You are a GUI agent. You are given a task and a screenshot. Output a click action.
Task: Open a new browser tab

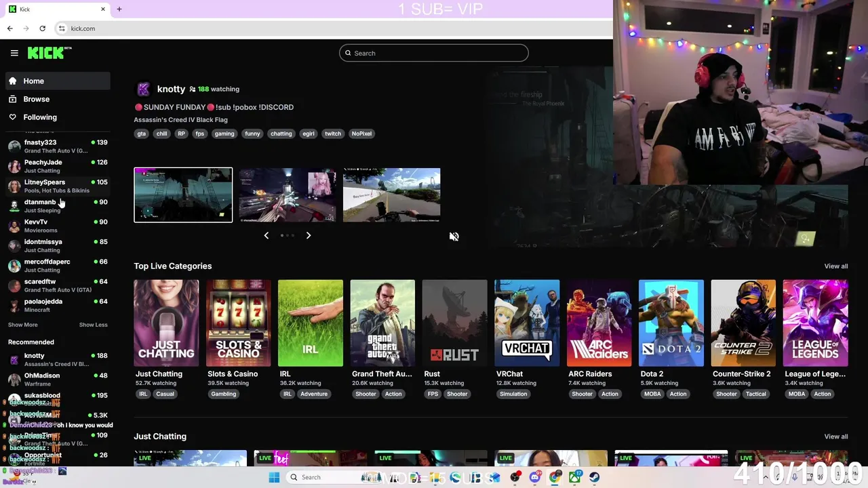click(119, 9)
